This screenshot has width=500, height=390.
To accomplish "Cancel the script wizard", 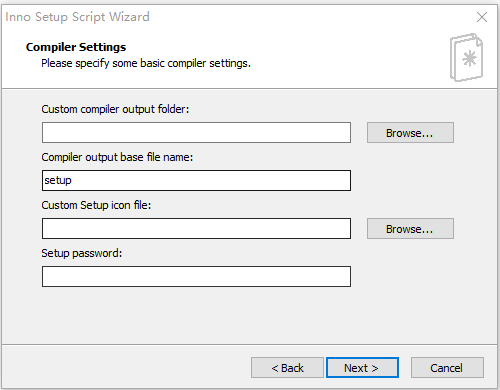I will (447, 368).
